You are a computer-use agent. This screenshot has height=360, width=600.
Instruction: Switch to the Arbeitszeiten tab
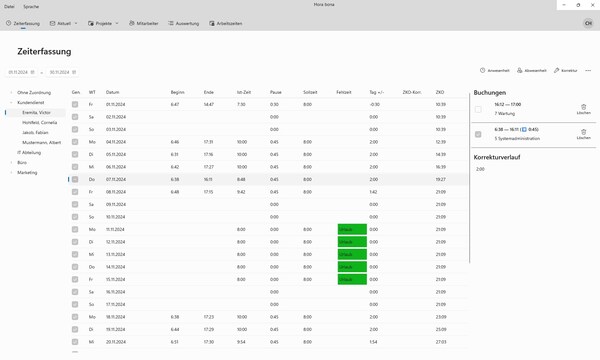[x=226, y=23]
